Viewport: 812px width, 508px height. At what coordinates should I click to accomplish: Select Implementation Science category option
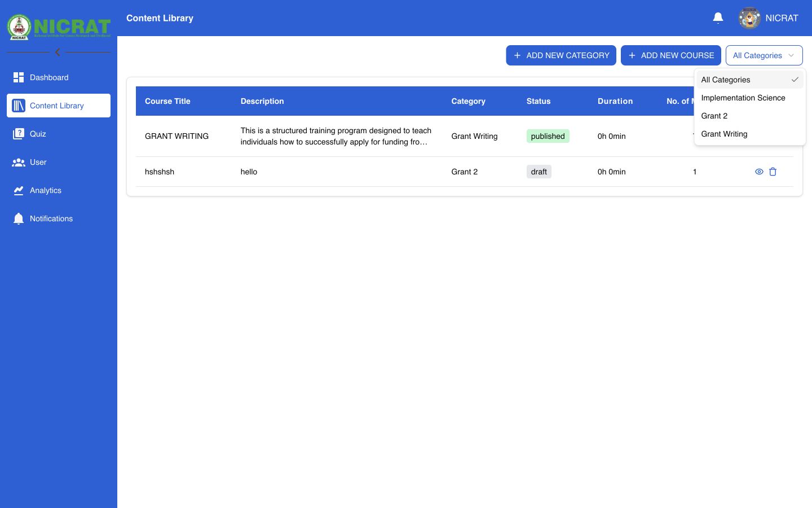[x=750, y=98]
